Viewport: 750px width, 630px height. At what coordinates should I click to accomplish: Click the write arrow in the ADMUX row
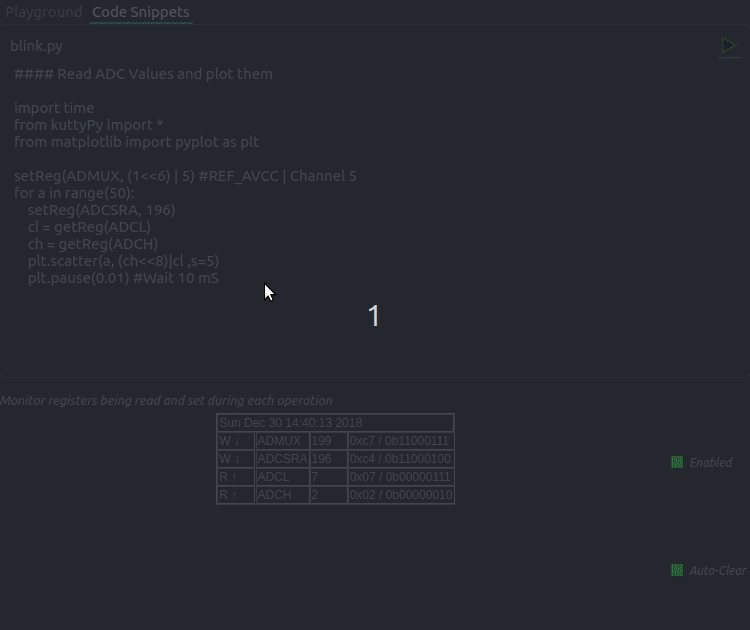tap(234, 441)
